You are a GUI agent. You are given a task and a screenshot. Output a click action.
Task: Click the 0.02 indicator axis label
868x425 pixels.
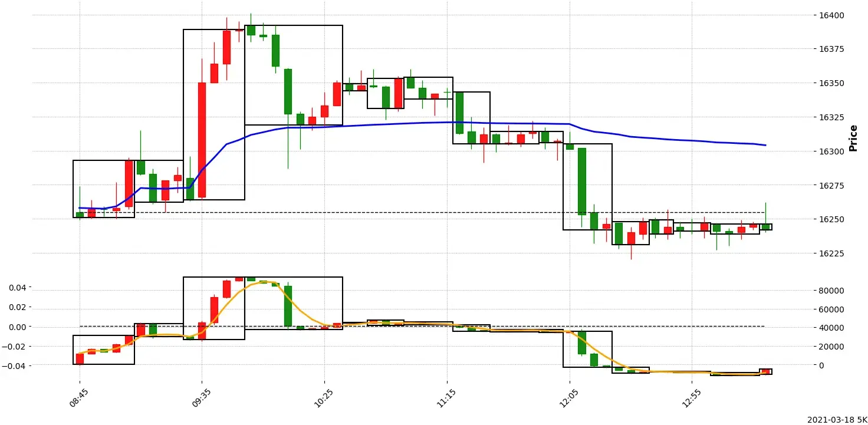[x=17, y=307]
